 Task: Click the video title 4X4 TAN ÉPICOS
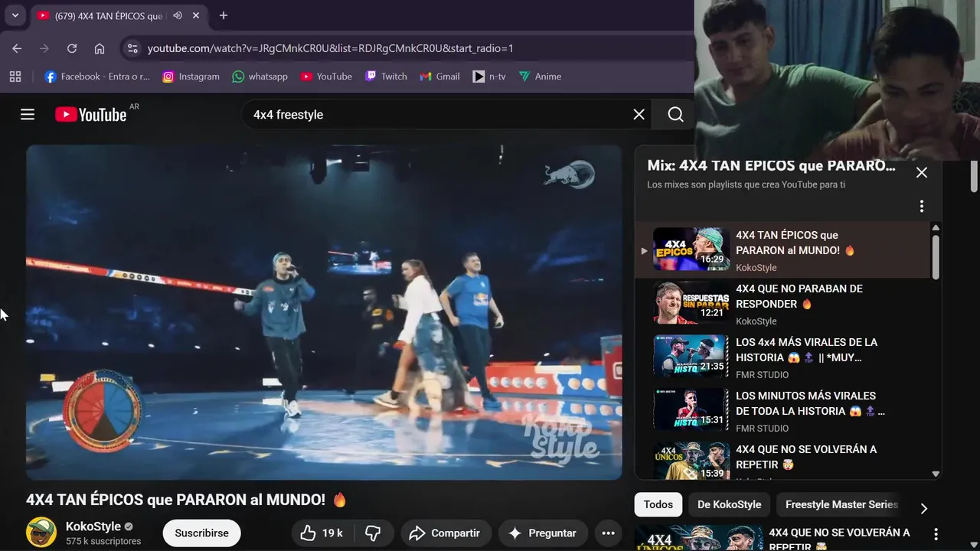187,500
